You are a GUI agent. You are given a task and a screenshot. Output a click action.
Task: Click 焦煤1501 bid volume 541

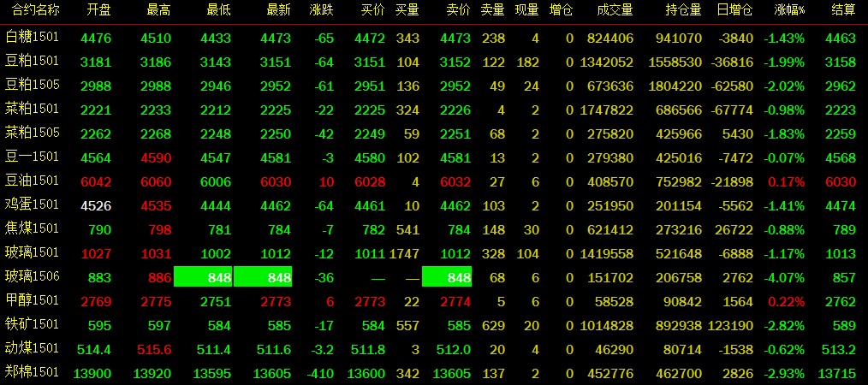pyautogui.click(x=408, y=229)
